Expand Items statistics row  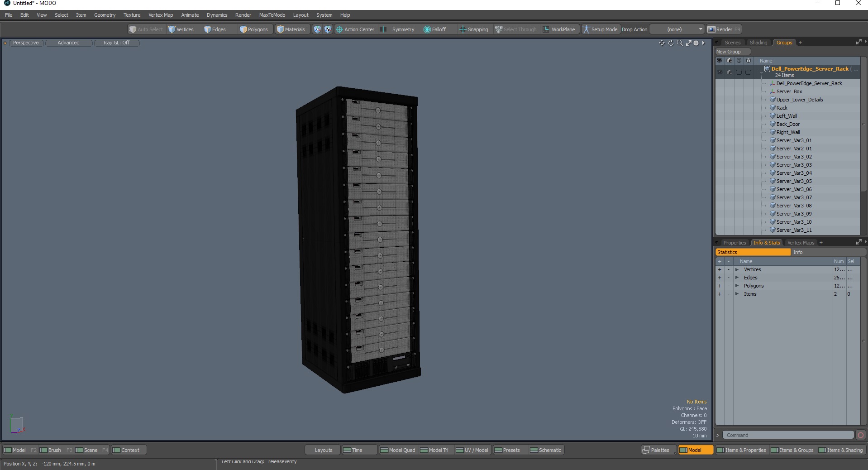click(x=737, y=294)
